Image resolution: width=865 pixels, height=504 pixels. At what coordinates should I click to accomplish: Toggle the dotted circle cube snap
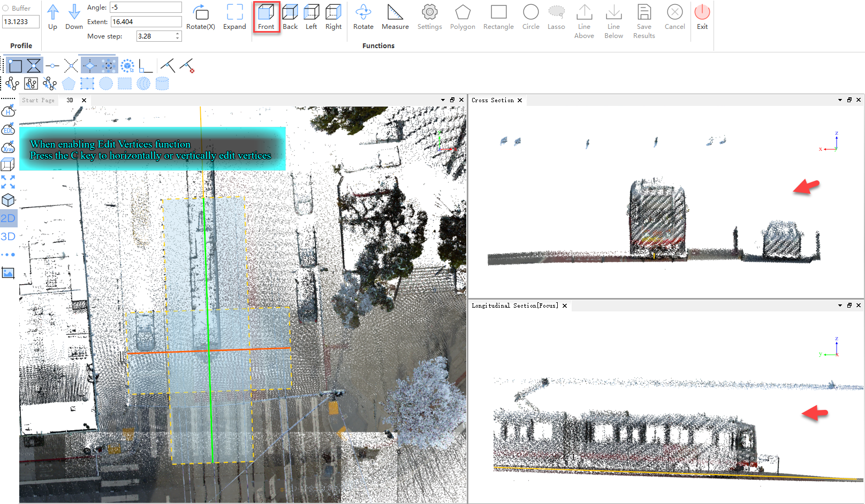point(127,66)
